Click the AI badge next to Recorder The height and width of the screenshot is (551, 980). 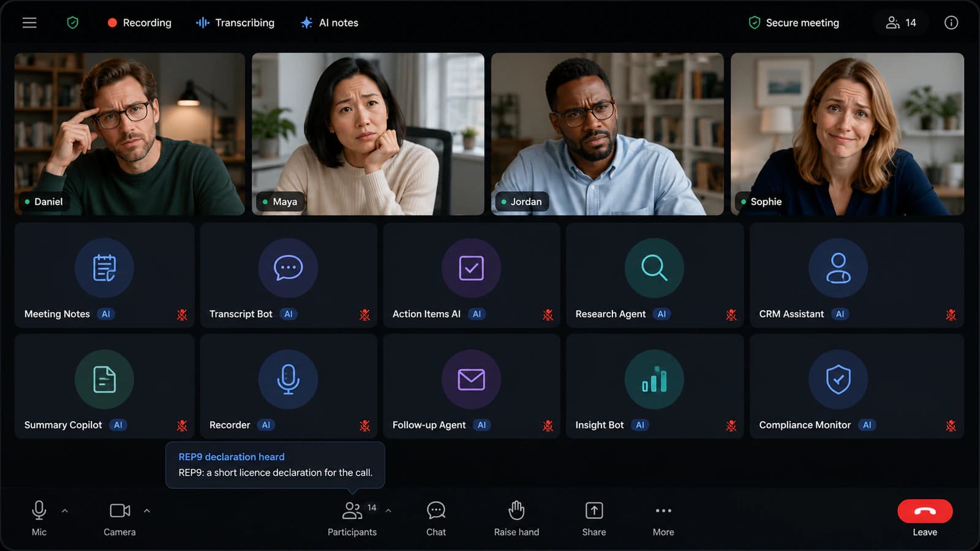coord(266,425)
